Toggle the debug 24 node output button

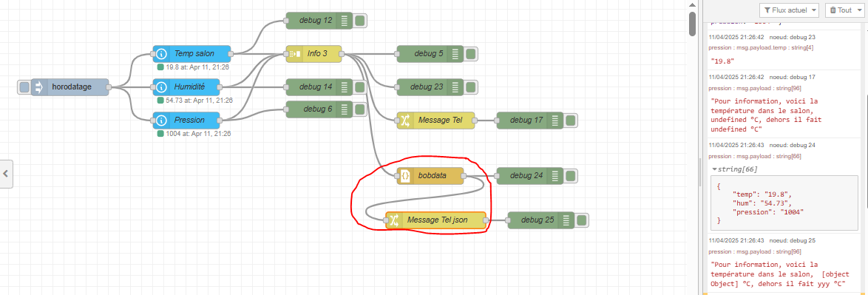point(570,175)
